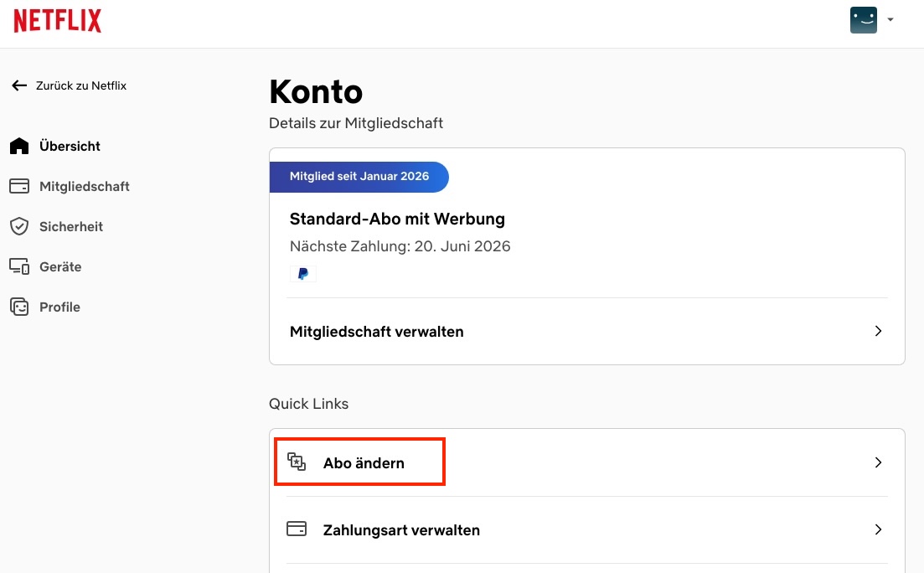Open Abo ändern quick link
924x573 pixels.
pyautogui.click(x=587, y=462)
